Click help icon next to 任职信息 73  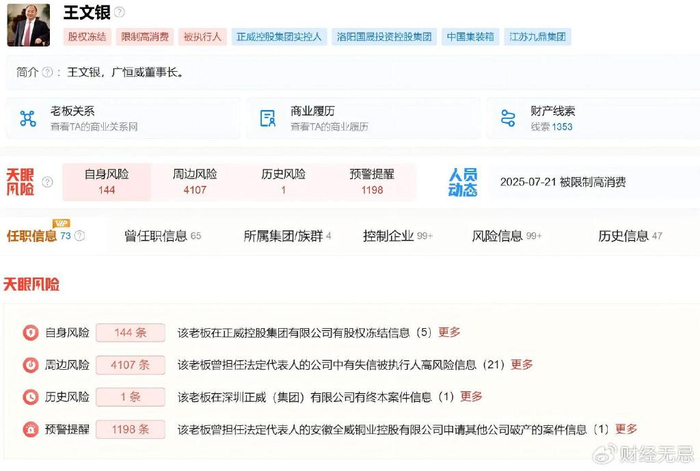(79, 236)
